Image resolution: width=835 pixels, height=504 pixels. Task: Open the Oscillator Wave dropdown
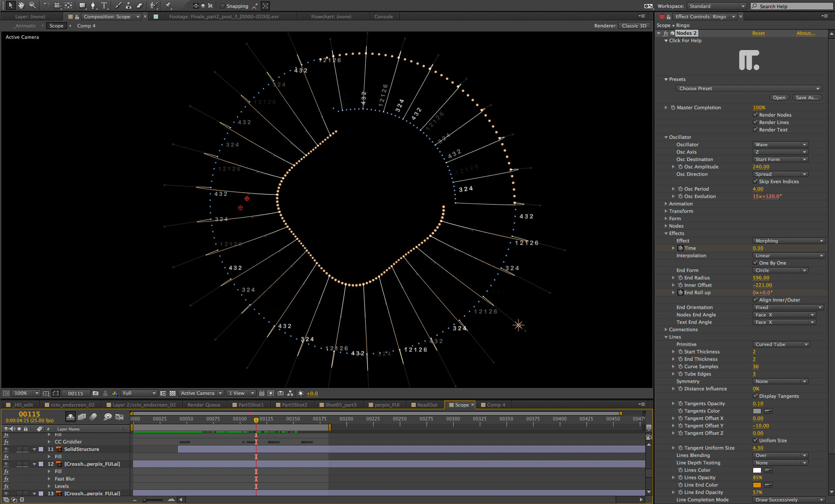780,144
